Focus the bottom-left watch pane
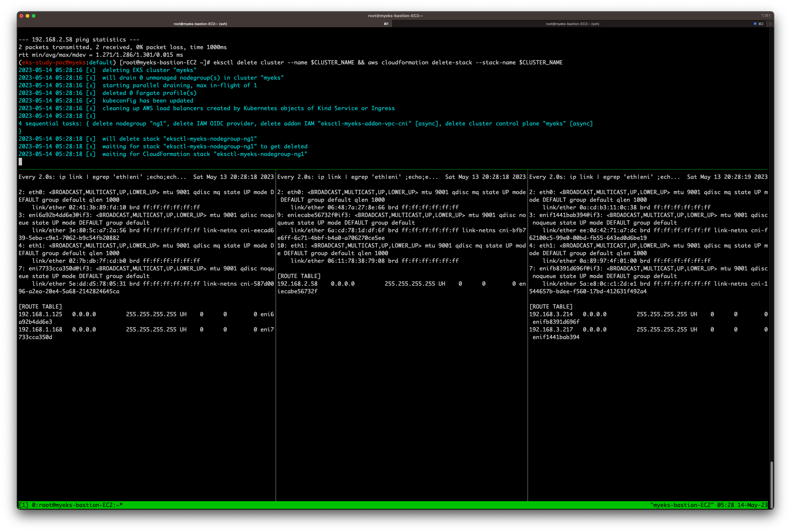The width and height of the screenshot is (791, 532). coord(146,407)
